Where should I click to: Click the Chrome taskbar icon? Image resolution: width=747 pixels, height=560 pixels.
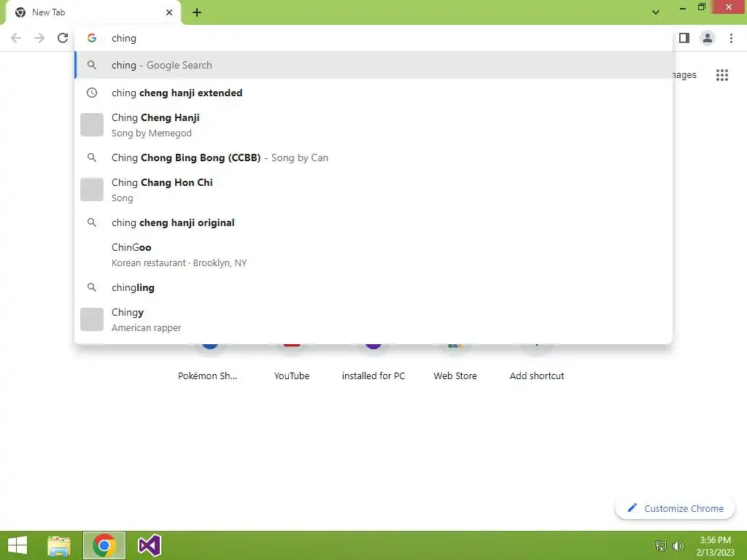104,545
